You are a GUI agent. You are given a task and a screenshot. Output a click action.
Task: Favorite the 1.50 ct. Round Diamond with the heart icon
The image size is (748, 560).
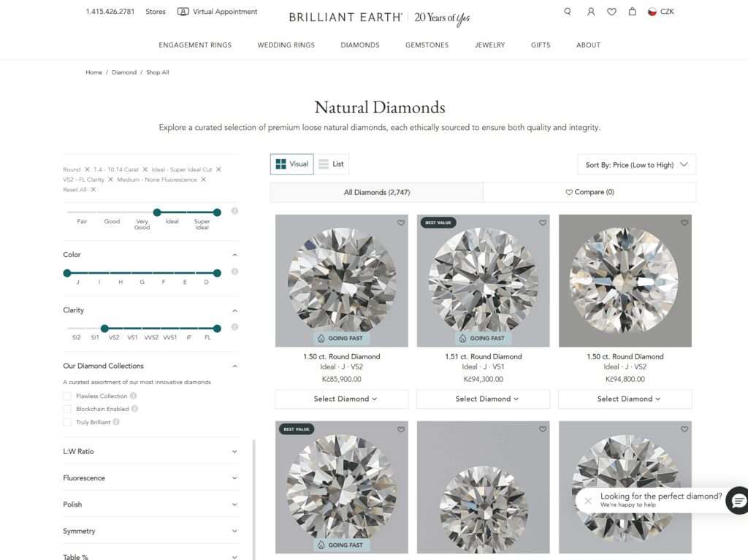pos(400,223)
